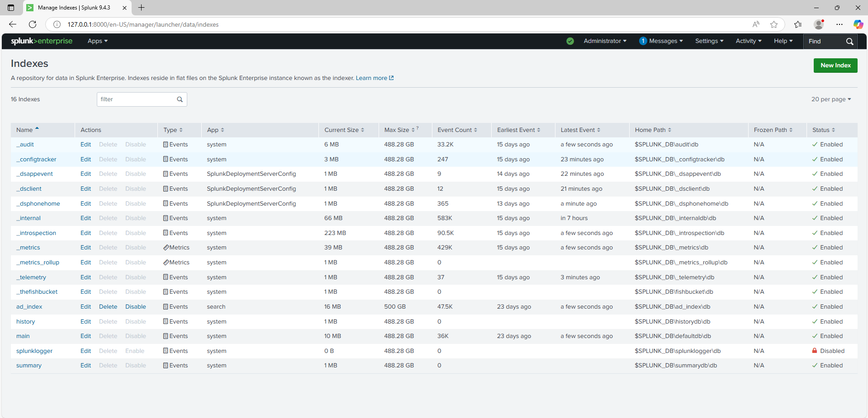Refresh the browser page

33,24
